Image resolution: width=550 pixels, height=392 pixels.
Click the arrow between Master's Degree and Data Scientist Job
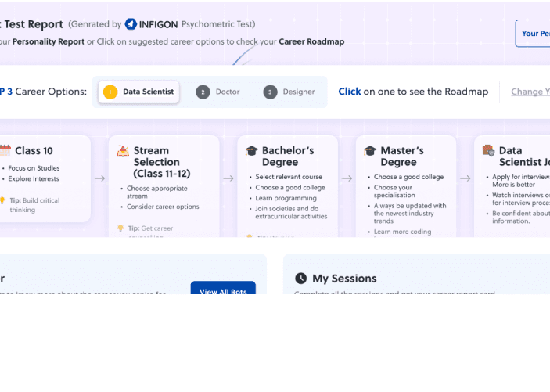pos(466,178)
